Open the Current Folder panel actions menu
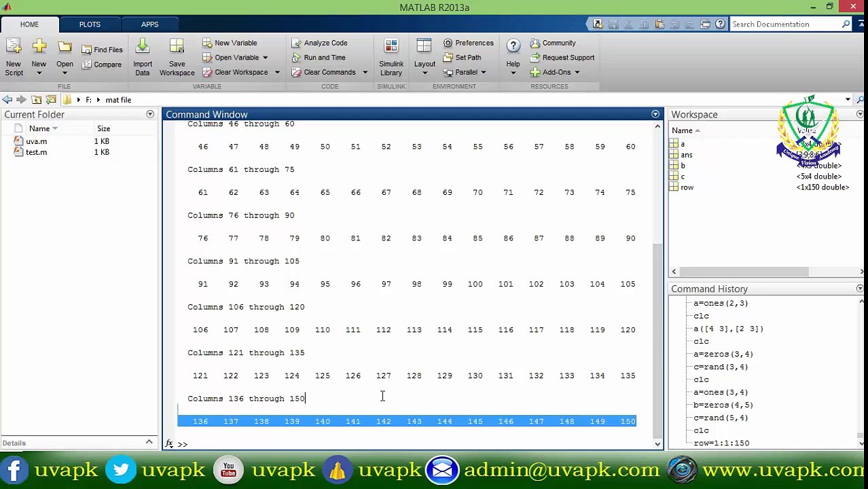Image resolution: width=868 pixels, height=489 pixels. tap(150, 115)
